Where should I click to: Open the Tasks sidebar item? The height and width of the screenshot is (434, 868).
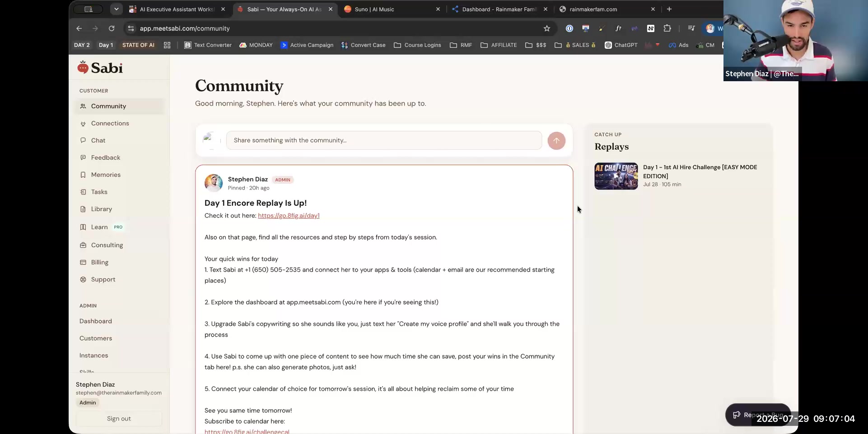120,192
